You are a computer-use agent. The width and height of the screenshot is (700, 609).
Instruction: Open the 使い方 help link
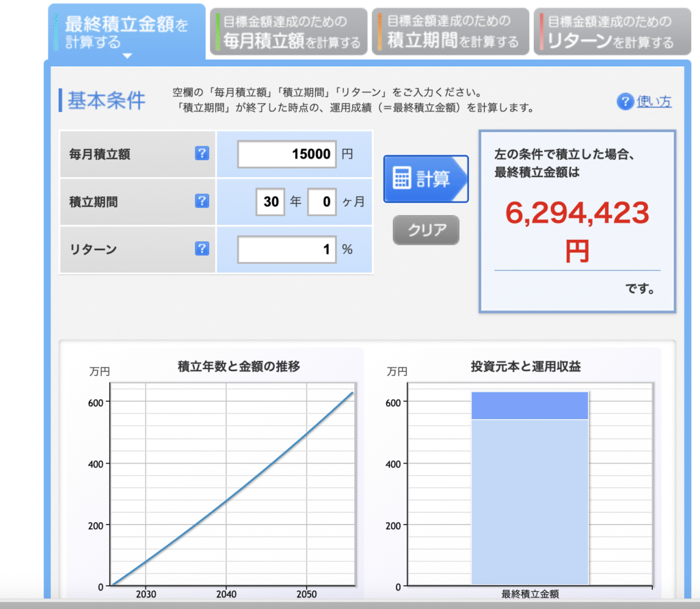tap(654, 102)
